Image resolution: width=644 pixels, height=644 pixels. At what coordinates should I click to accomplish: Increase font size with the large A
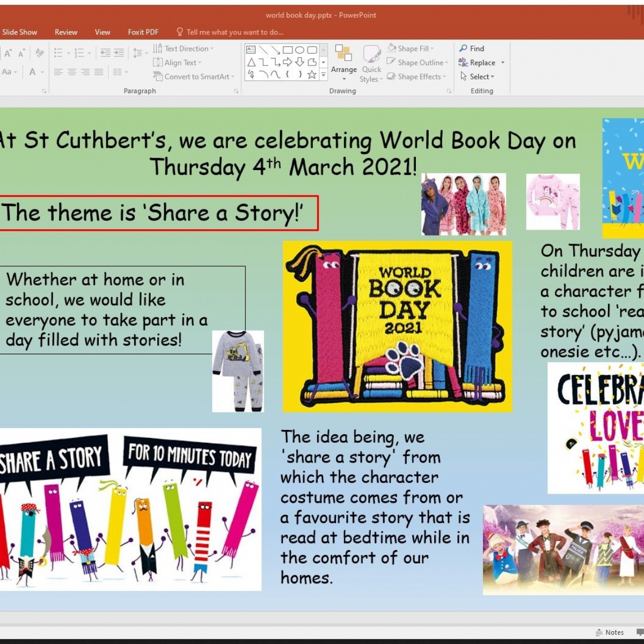point(8,53)
